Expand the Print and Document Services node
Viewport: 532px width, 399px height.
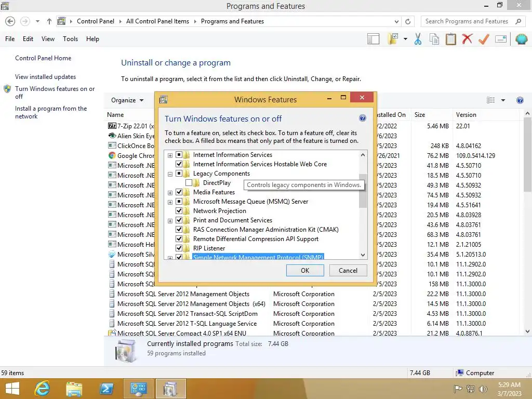coord(170,221)
